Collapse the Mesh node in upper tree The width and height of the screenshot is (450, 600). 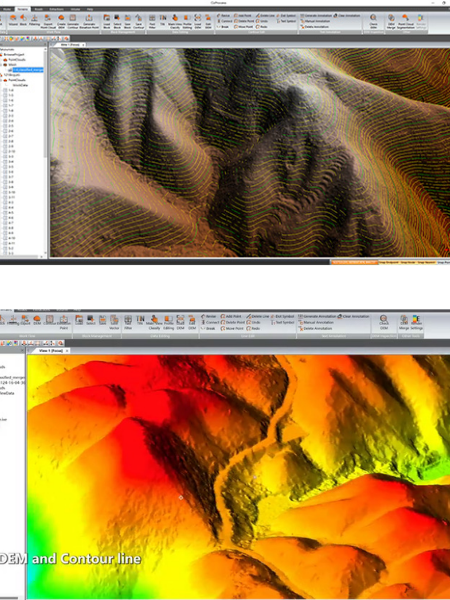click(x=1, y=65)
